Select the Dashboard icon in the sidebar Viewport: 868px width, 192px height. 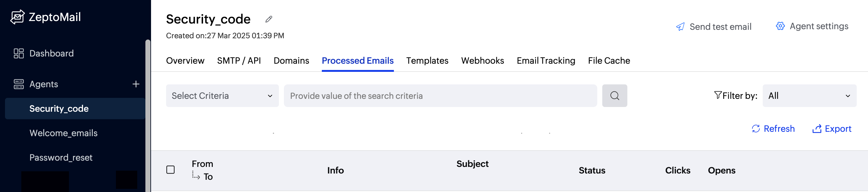coord(18,53)
